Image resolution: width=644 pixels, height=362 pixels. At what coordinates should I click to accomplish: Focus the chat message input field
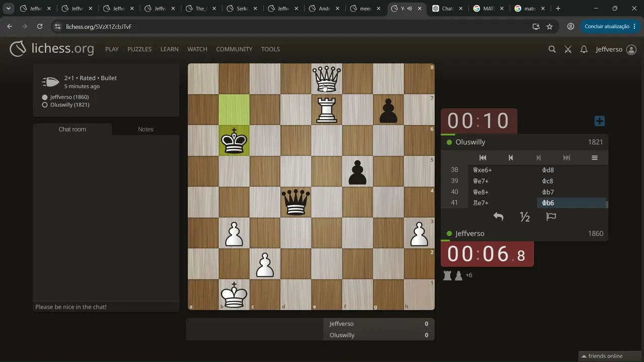[x=106, y=307]
